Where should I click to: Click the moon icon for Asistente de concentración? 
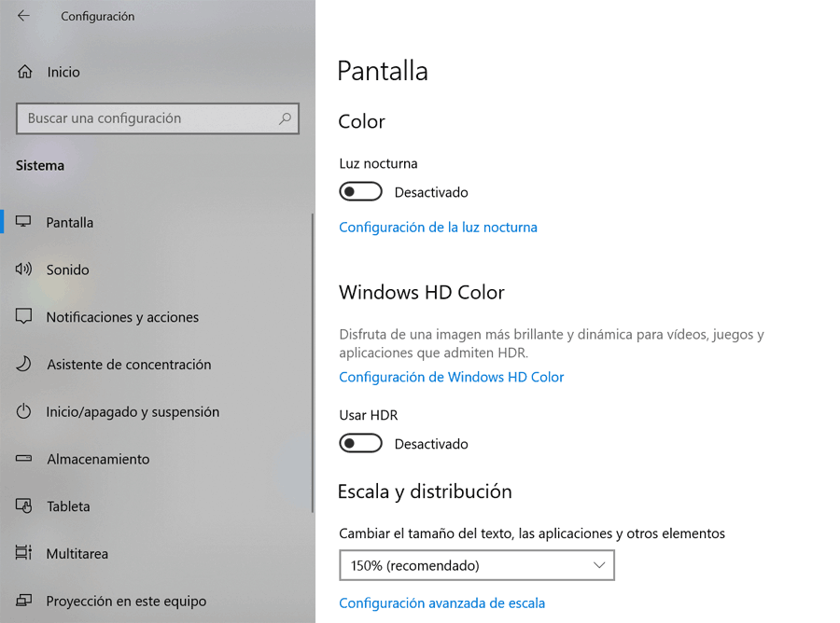pos(23,364)
